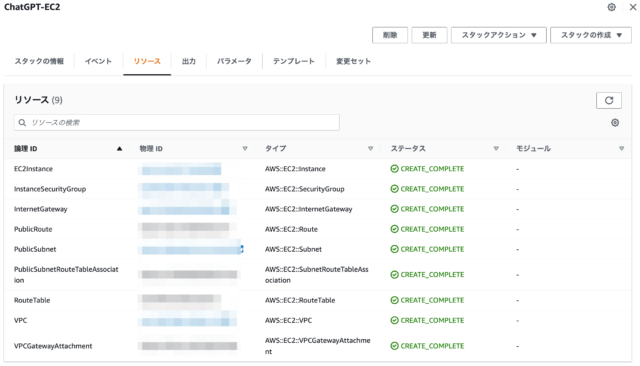
Task: Sort by モジュール column arrow
Action: click(x=621, y=149)
